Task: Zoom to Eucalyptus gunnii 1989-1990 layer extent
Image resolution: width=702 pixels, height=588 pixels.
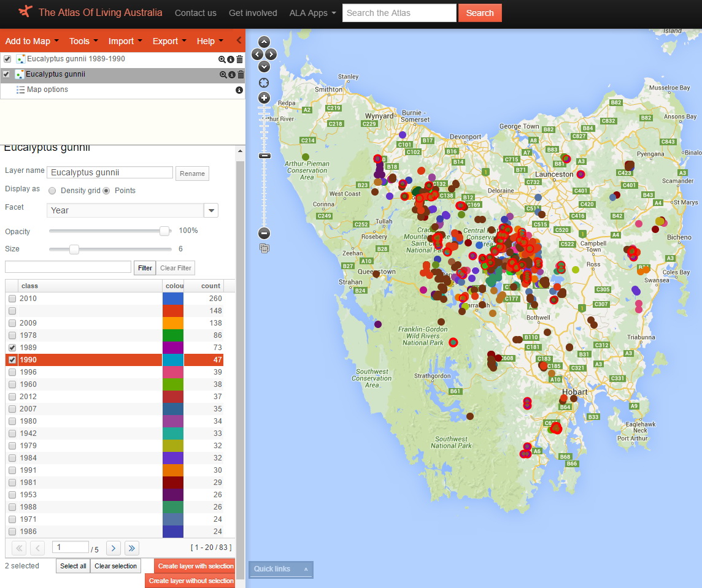Action: click(222, 59)
